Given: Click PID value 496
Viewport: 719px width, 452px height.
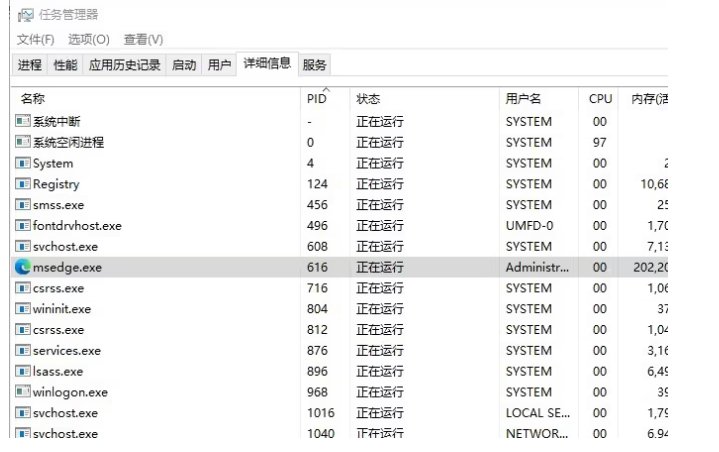Looking at the screenshot, I should 317,226.
